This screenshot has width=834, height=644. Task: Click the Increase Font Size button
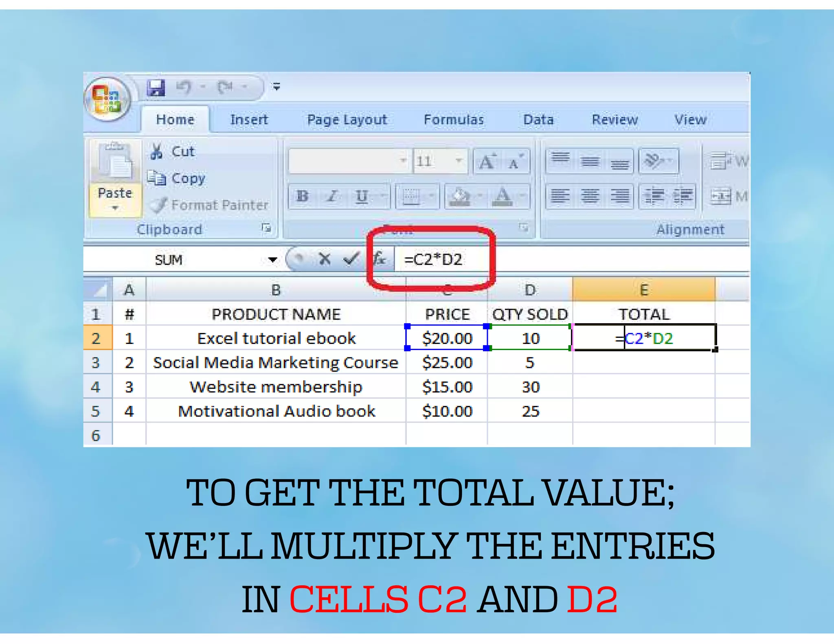(487, 162)
